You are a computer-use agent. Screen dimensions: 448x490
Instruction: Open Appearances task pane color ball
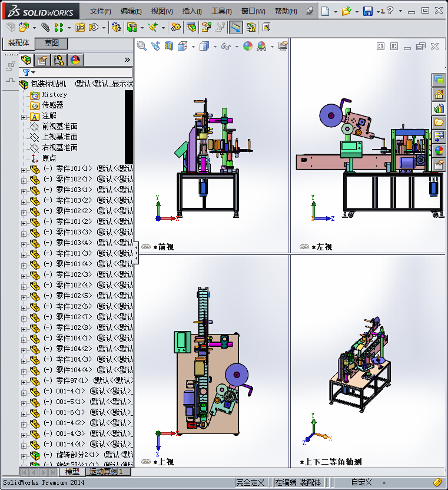[439, 150]
